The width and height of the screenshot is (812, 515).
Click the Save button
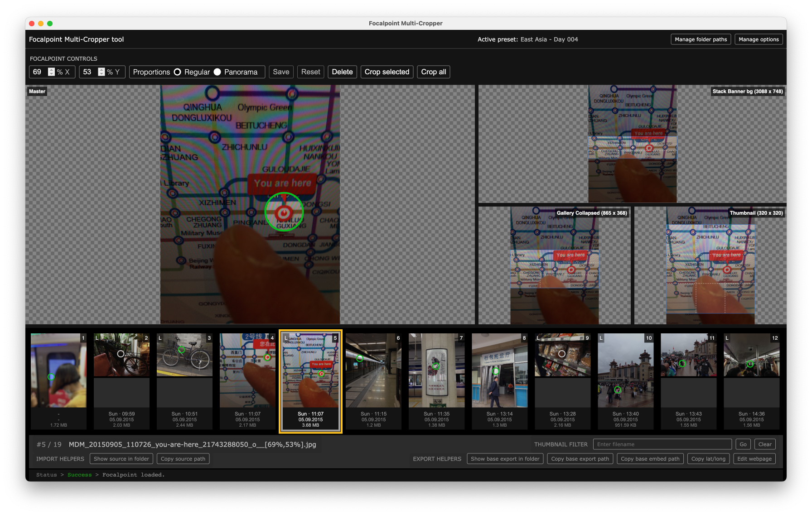coord(281,72)
